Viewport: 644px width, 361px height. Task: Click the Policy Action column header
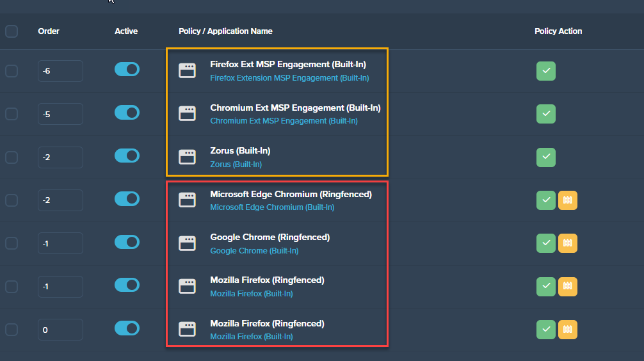558,31
